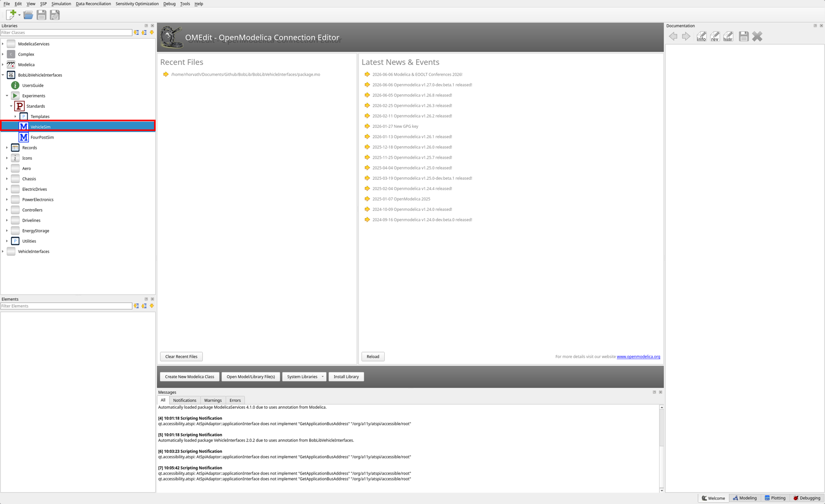This screenshot has width=825, height=504.
Task: Click the edit Revisions documentation icon
Action: pyautogui.click(x=715, y=37)
